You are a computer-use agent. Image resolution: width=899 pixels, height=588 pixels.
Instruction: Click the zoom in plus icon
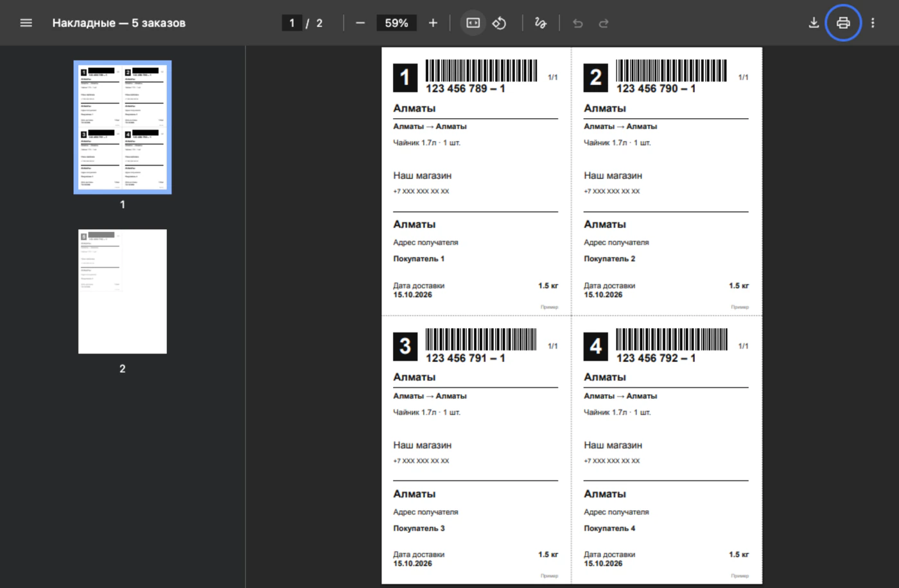[433, 23]
